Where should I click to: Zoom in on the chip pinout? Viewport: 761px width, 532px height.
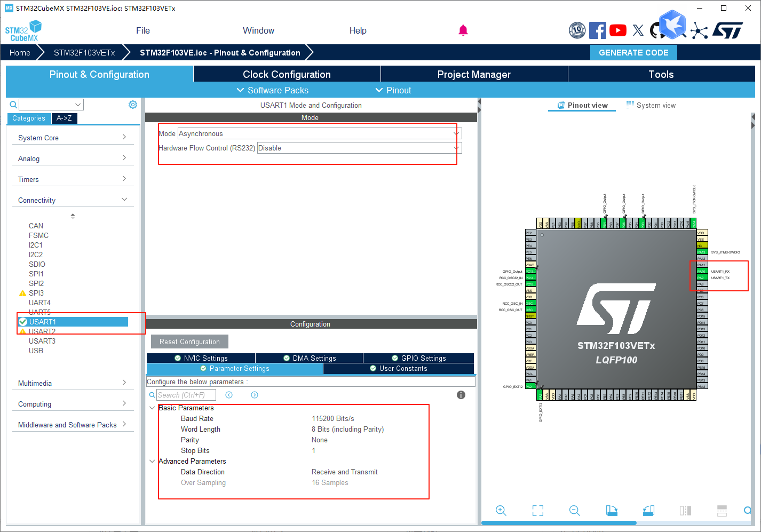pos(501,511)
